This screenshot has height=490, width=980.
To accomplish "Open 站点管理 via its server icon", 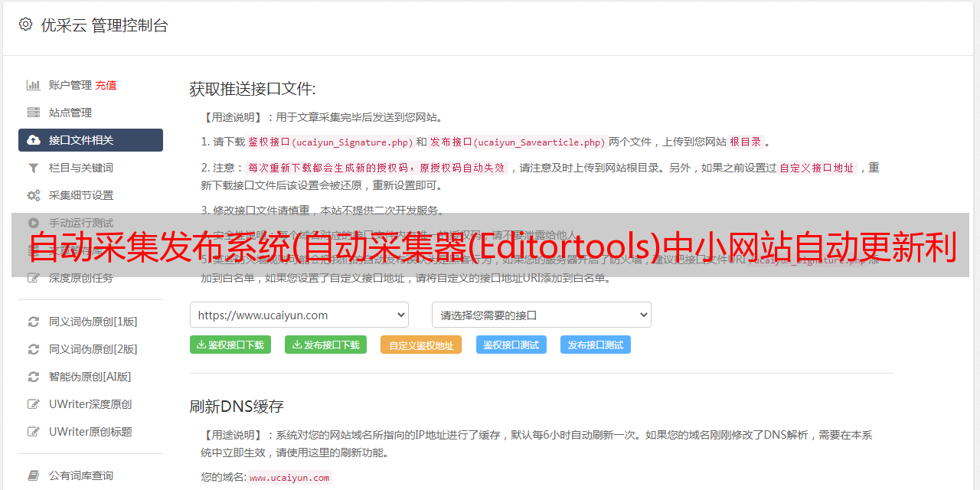I will coord(34,113).
